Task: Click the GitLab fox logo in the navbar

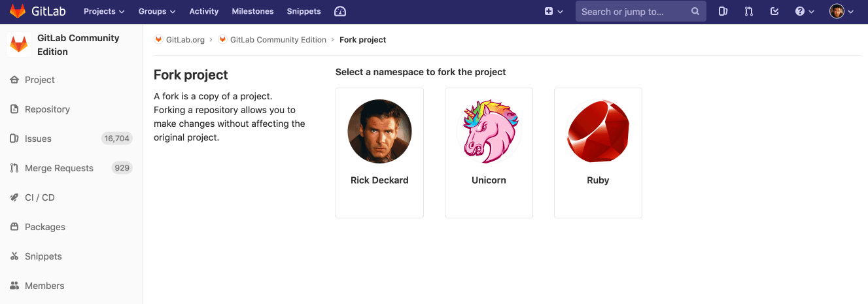Action: tap(18, 11)
